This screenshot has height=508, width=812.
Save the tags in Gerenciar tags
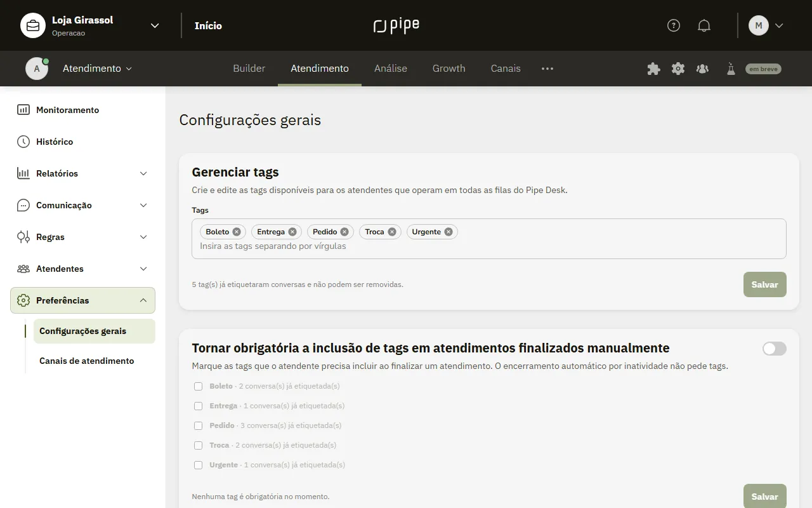click(x=765, y=284)
